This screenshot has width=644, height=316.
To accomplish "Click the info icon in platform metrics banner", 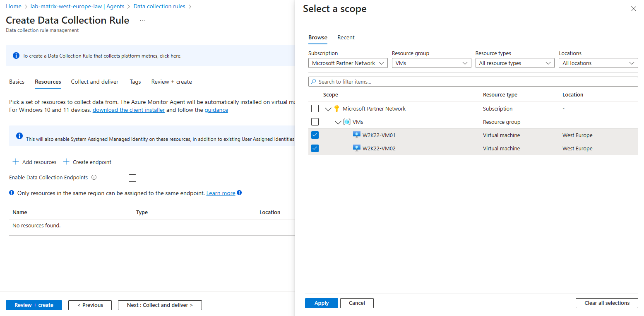I will pyautogui.click(x=16, y=55).
